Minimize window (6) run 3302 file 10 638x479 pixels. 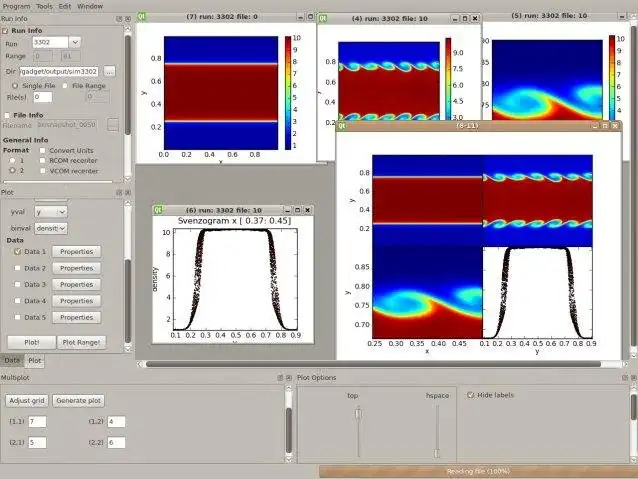[288, 210]
